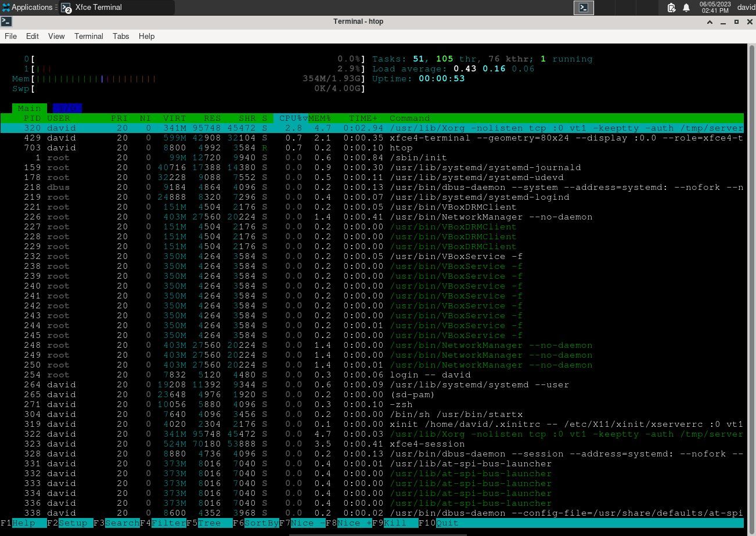Sort by the PRI column header
This screenshot has height=536, width=756.
point(119,118)
